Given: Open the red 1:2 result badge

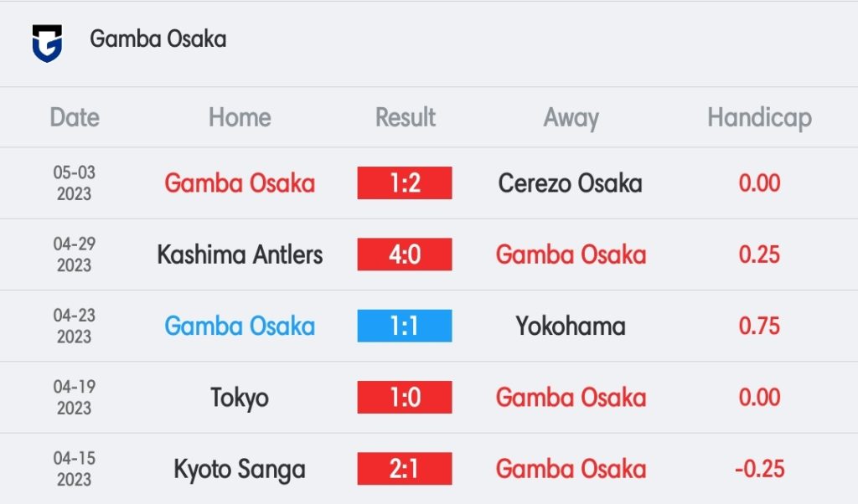Looking at the screenshot, I should (405, 183).
